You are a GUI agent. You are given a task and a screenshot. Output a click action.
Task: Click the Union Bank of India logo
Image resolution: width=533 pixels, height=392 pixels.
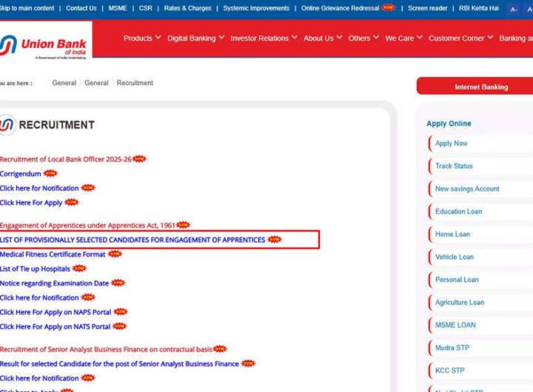pos(43,47)
